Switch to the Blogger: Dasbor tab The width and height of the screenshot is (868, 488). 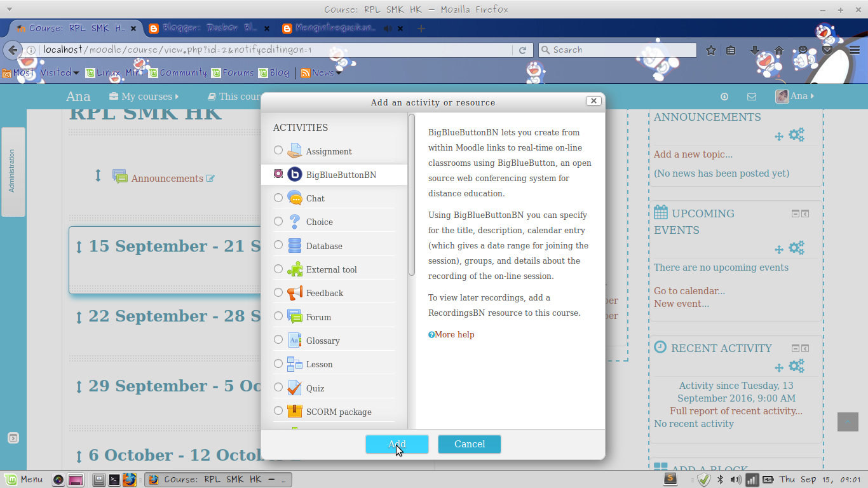point(209,29)
